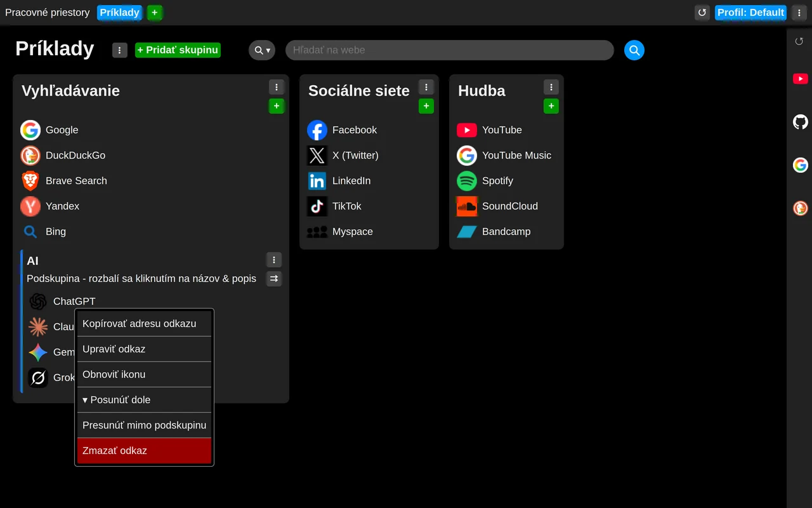
Task: Click the TikTok icon
Action: (317, 206)
